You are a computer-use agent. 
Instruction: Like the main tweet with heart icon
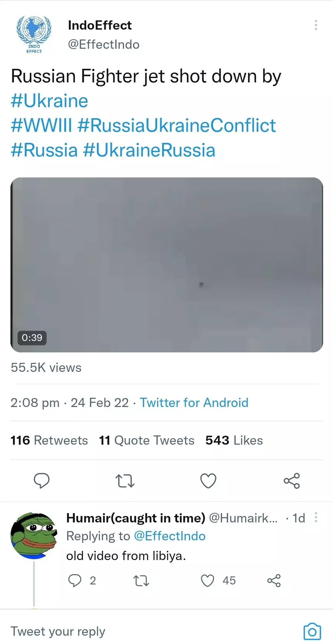[208, 481]
